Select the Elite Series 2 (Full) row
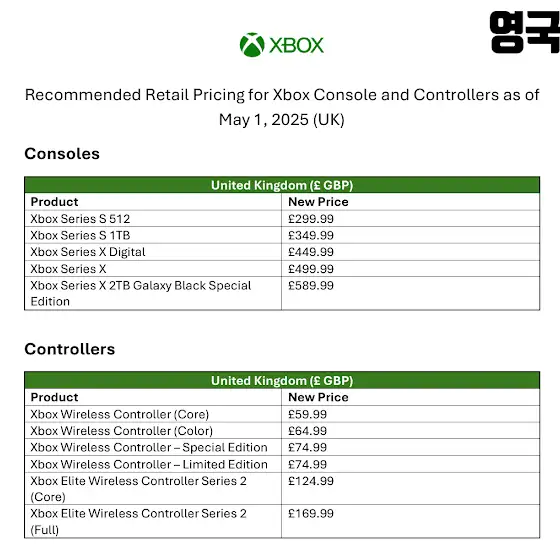 tap(282, 521)
